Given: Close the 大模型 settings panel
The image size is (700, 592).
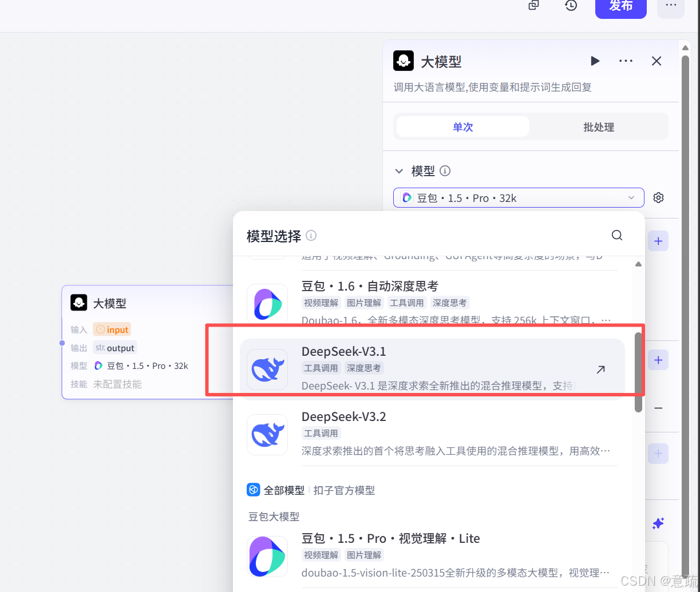Looking at the screenshot, I should point(657,61).
